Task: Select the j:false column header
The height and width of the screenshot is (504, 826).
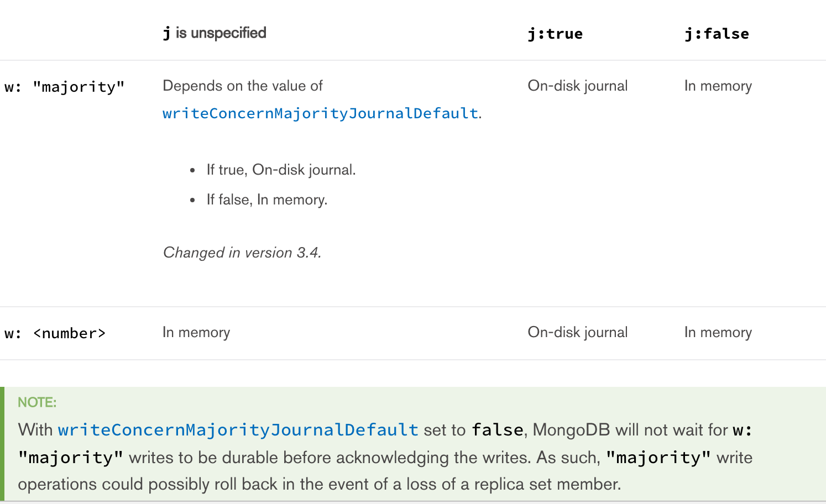Action: point(717,34)
